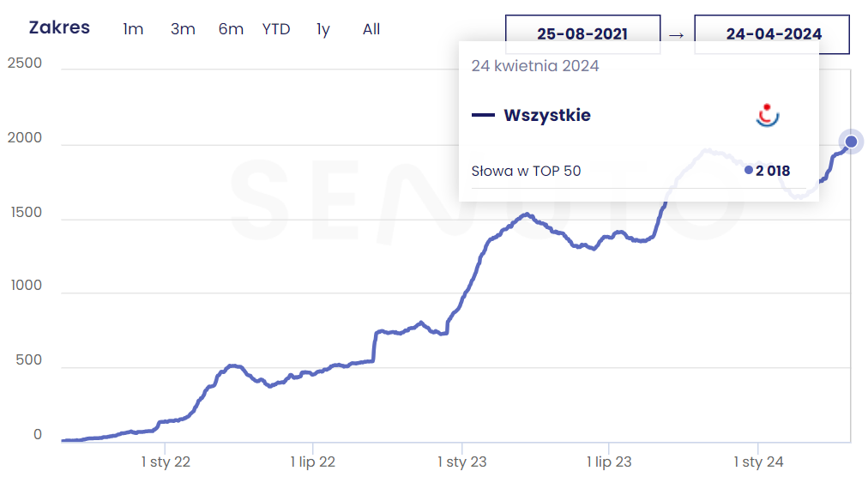Click the 1 sty 23 axis label

[x=462, y=462]
